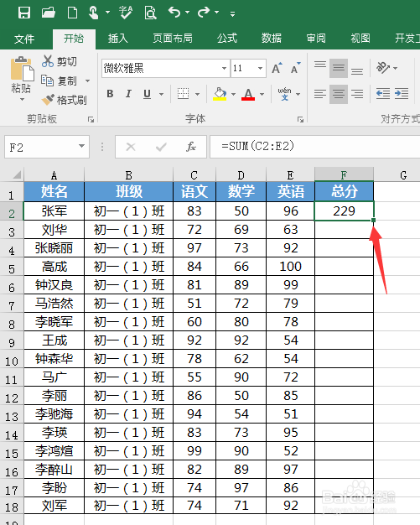Screen dimensions: 420x525
Task: Open the font name dropdown 微软雅黑
Action: [x=224, y=68]
